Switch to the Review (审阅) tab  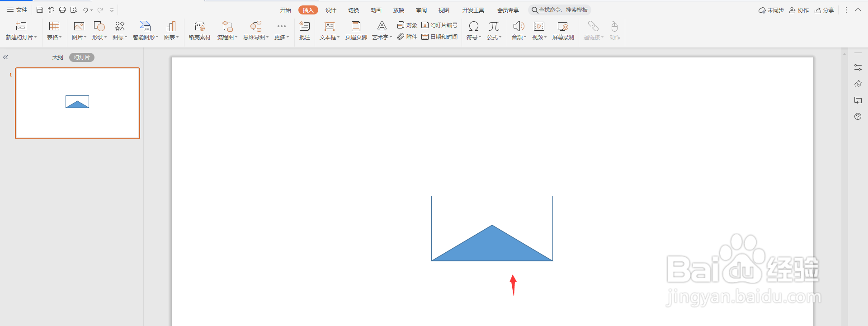click(x=421, y=10)
